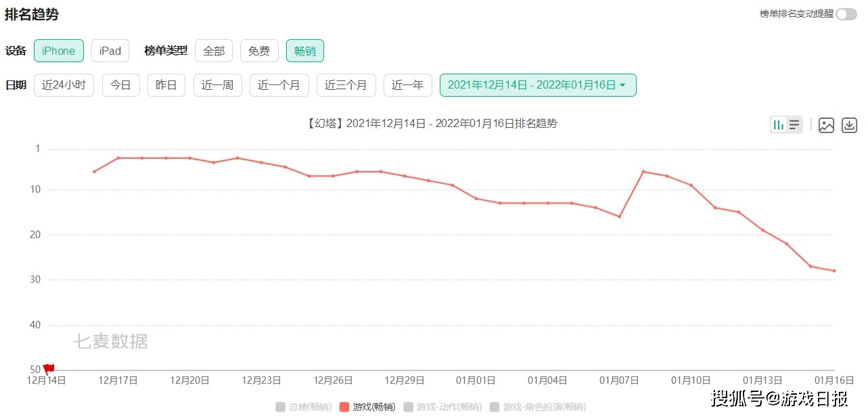Select the 畅销 chart type
868x417 pixels.
[304, 51]
